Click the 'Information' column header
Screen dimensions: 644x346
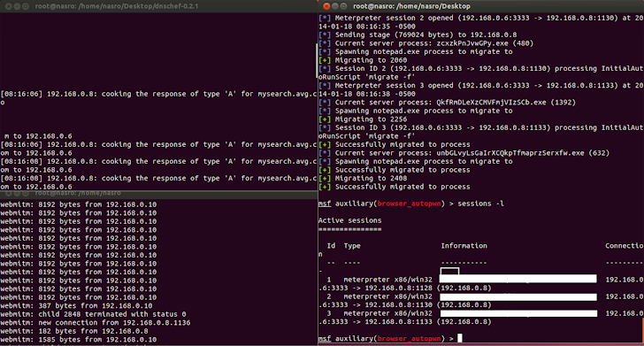[464, 246]
